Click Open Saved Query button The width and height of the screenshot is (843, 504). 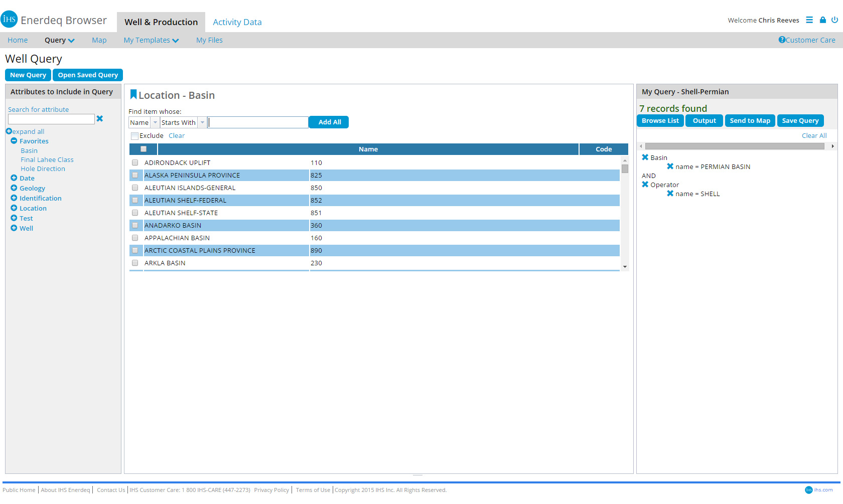tap(88, 75)
